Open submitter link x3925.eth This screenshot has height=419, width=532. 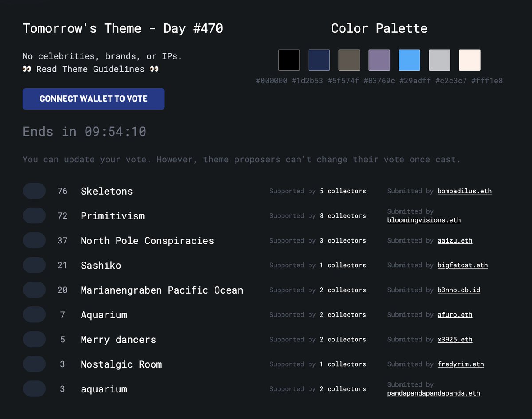click(455, 340)
